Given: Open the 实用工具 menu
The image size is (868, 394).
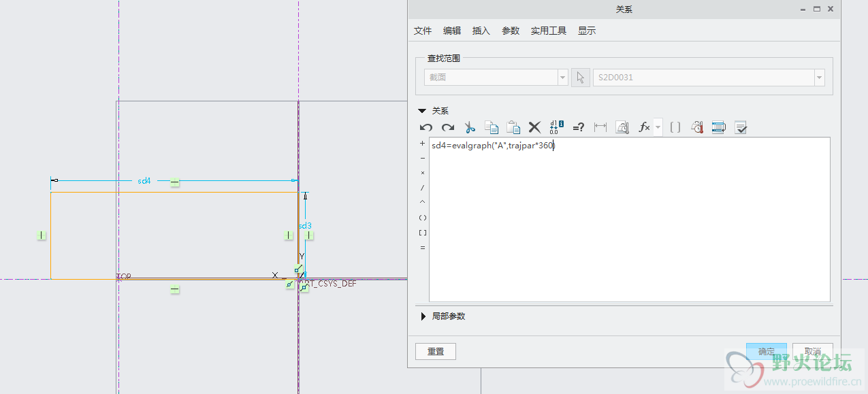Looking at the screenshot, I should coord(549,31).
